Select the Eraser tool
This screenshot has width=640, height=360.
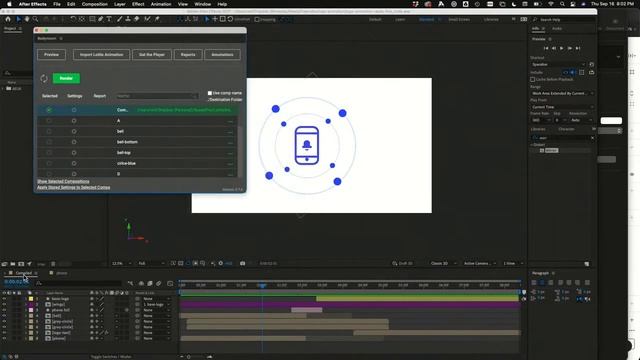click(x=137, y=19)
